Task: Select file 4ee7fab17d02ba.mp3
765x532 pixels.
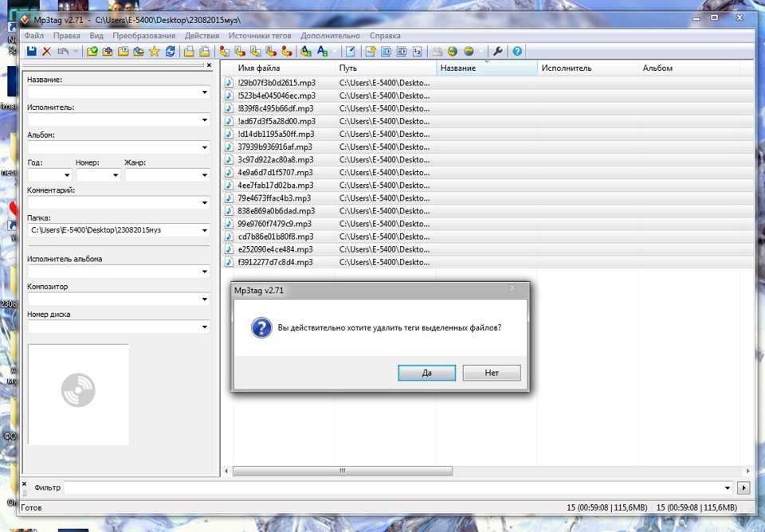Action: tap(276, 186)
